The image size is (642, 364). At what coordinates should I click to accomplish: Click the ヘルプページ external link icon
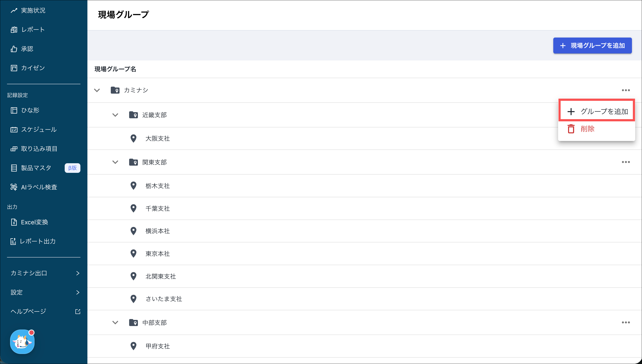coord(78,311)
